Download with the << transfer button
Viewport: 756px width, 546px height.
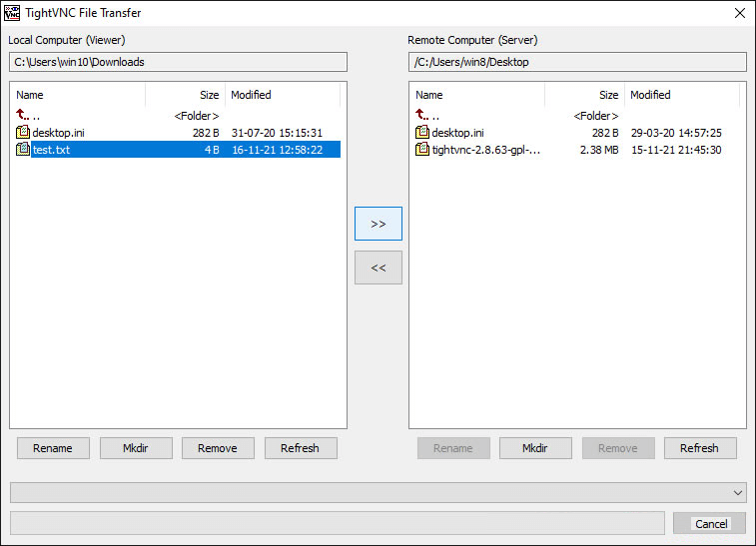pyautogui.click(x=378, y=268)
